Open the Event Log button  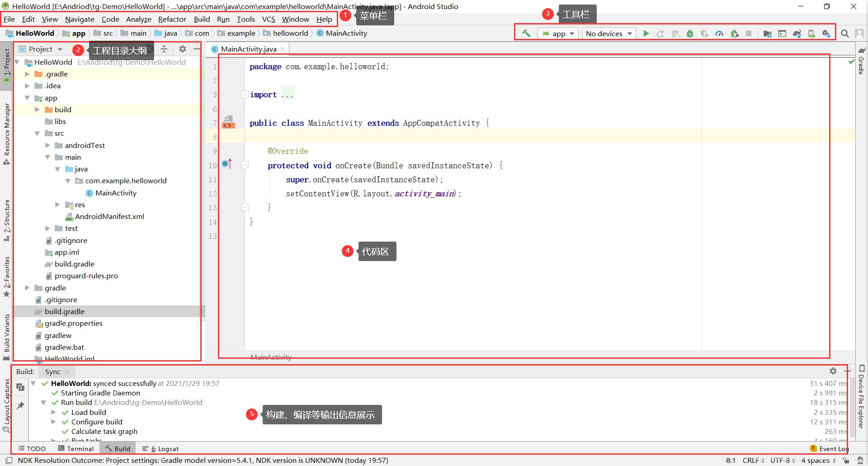(x=830, y=448)
